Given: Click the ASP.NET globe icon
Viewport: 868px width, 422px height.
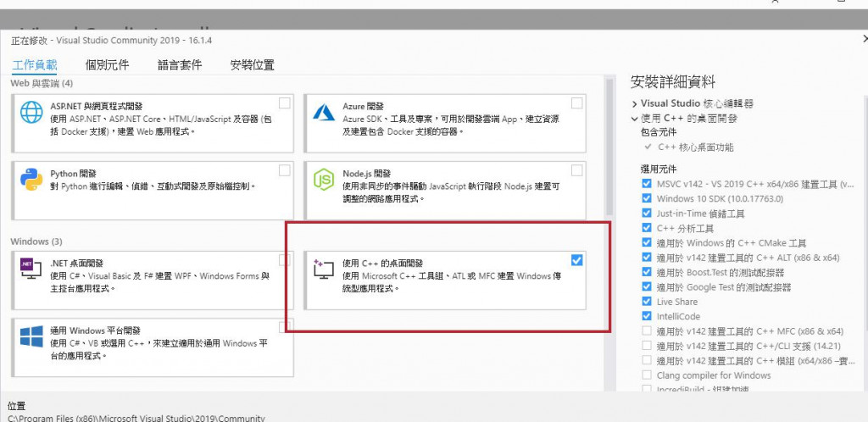Looking at the screenshot, I should click(31, 112).
